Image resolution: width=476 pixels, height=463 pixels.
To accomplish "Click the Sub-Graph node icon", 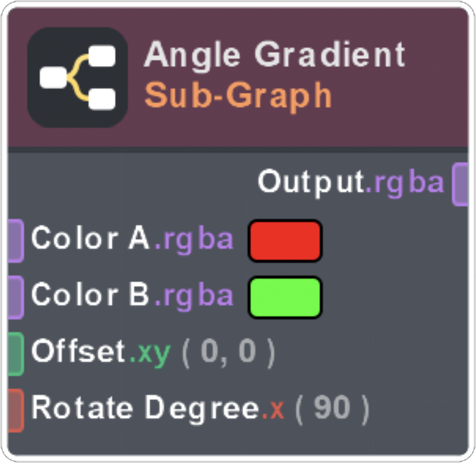I will tap(78, 78).
